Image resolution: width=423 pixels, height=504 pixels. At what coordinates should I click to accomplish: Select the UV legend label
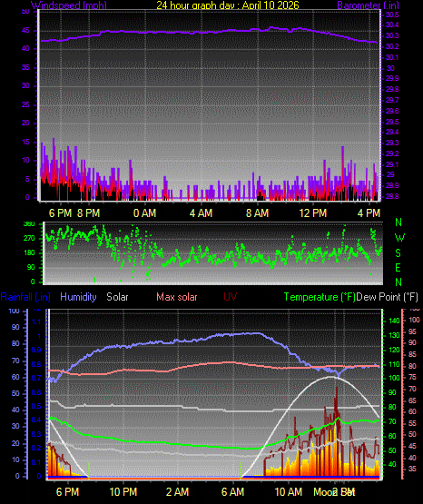coord(231,297)
